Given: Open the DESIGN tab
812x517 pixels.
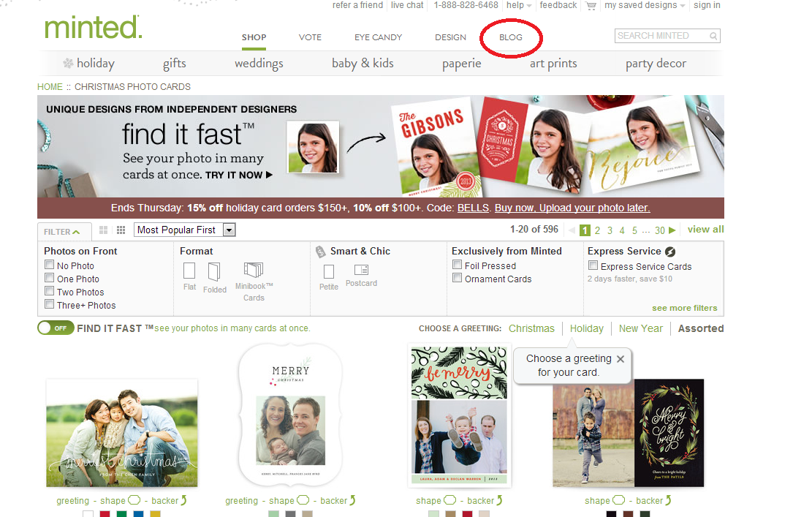Looking at the screenshot, I should point(450,37).
